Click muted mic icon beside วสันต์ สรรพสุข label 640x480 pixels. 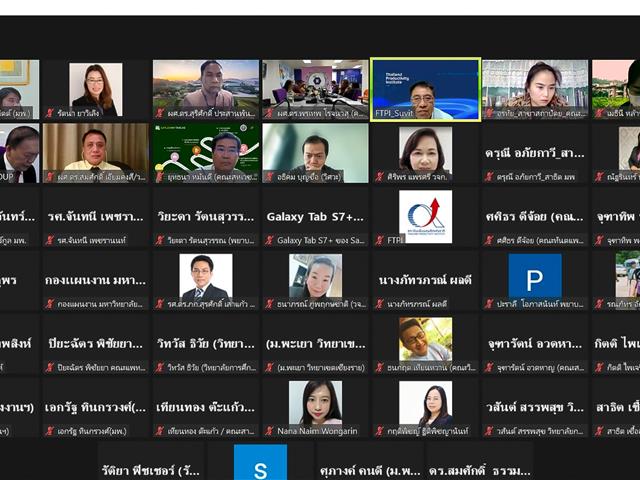489,431
